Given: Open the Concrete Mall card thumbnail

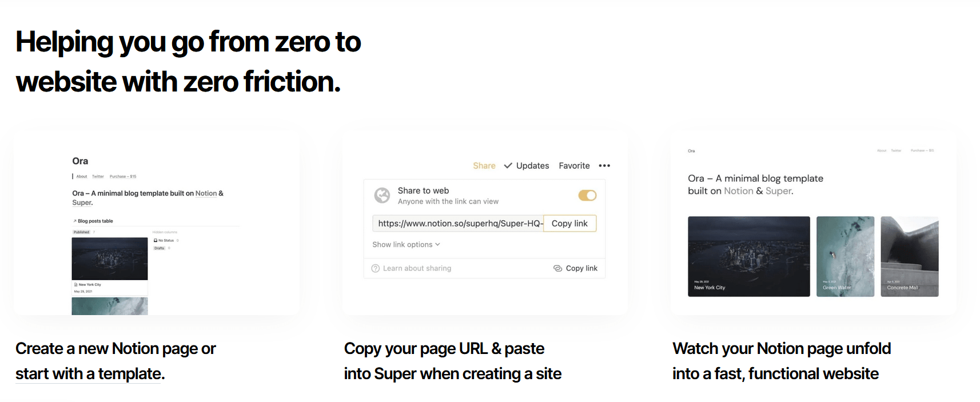Looking at the screenshot, I should tap(910, 256).
